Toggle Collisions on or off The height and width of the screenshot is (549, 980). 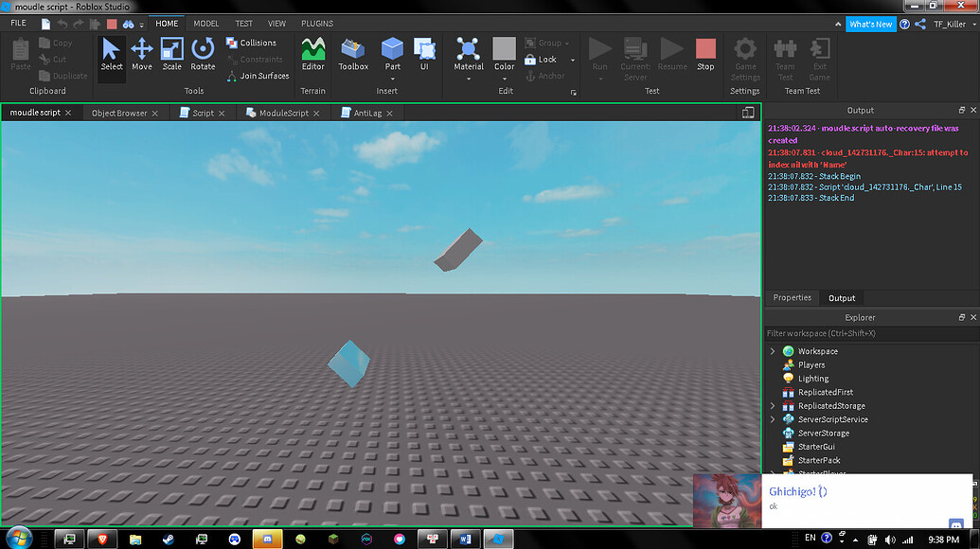tap(251, 43)
